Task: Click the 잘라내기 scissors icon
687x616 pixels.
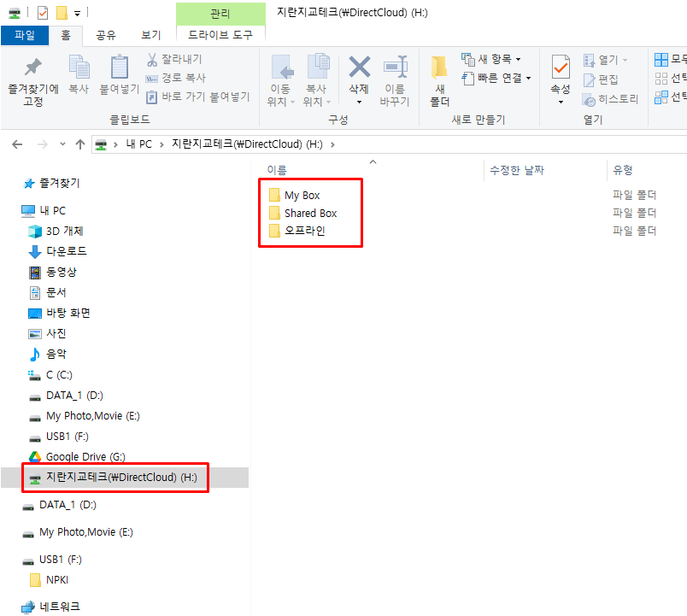Action: coord(153,60)
